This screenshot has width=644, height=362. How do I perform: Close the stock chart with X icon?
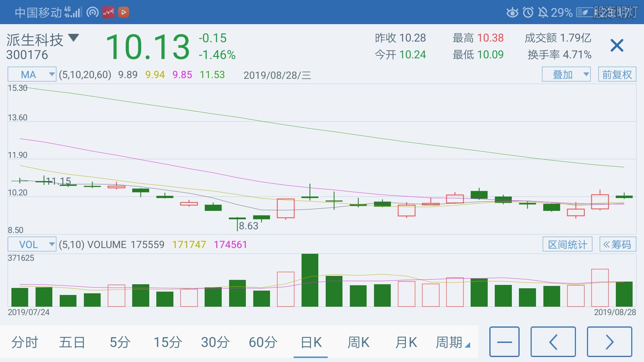click(617, 46)
